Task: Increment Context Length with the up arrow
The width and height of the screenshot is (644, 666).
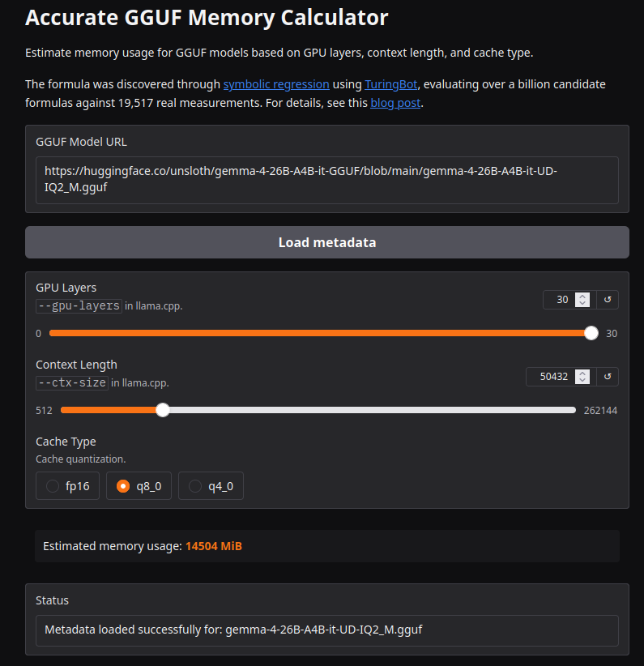Action: pos(582,374)
